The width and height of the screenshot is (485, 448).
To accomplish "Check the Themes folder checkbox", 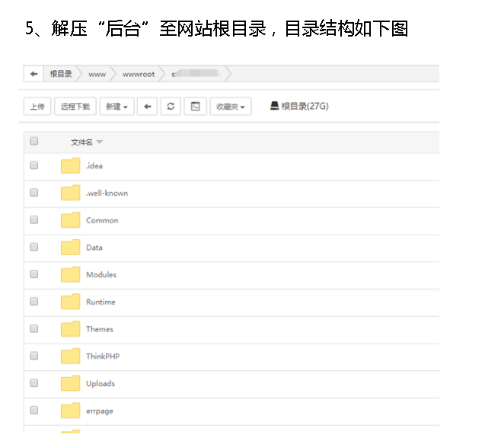I will click(x=34, y=328).
